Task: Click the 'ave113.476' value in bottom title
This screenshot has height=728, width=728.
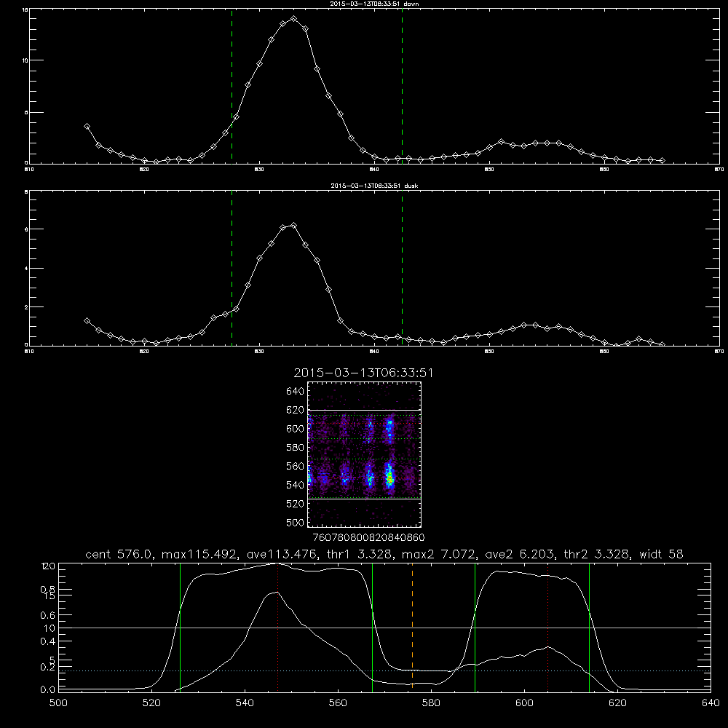Action: (x=284, y=554)
